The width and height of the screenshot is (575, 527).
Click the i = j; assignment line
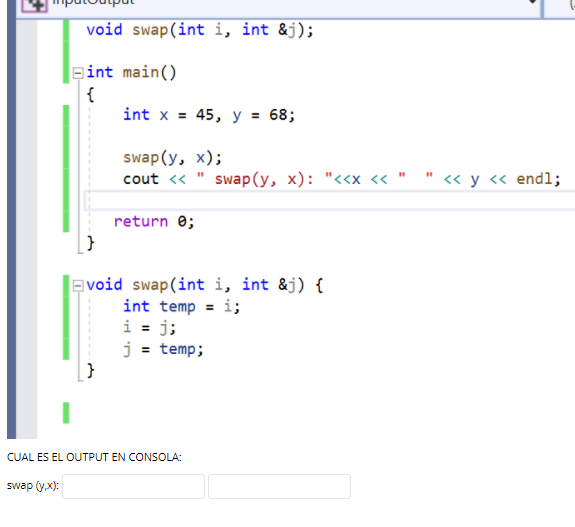tap(150, 327)
